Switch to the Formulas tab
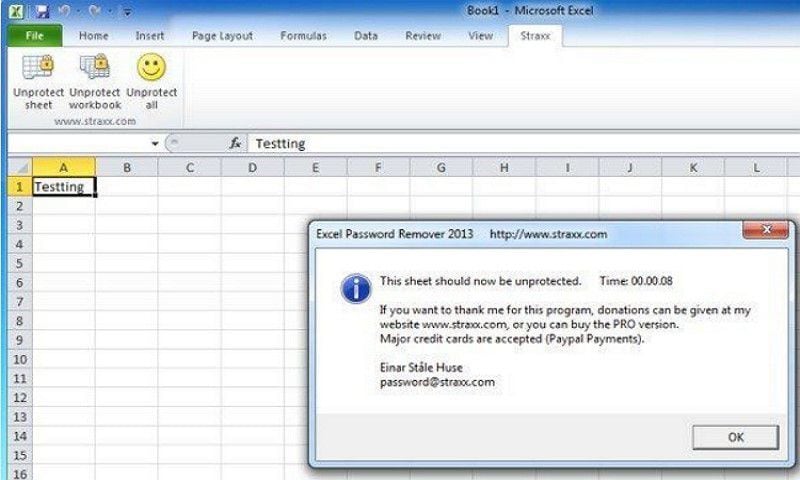The height and width of the screenshot is (480, 800). (303, 36)
